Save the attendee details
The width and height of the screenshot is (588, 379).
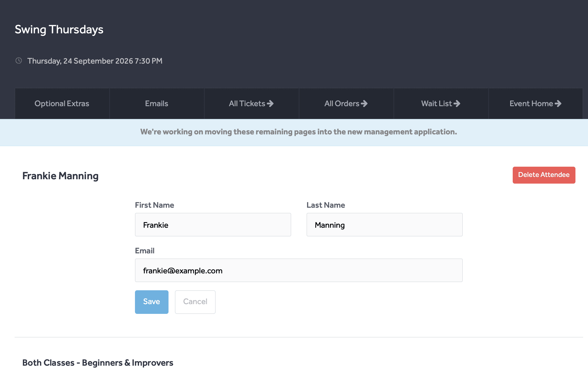tap(152, 302)
